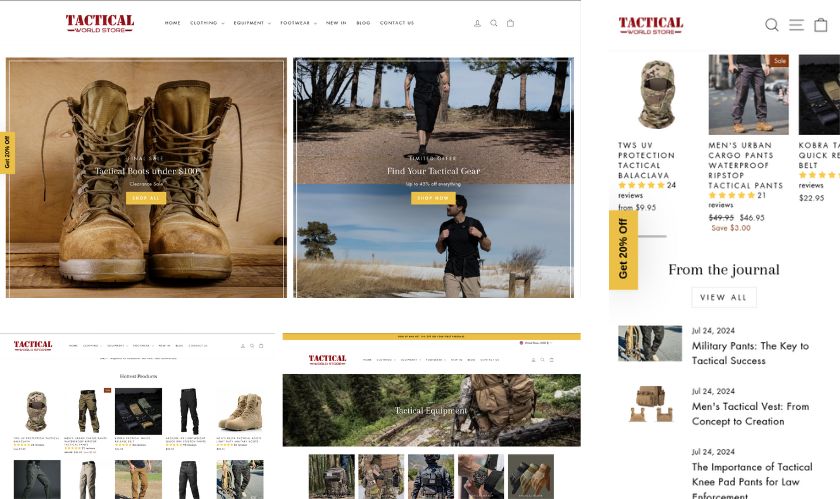Click Shop All button on boots banner

146,198
